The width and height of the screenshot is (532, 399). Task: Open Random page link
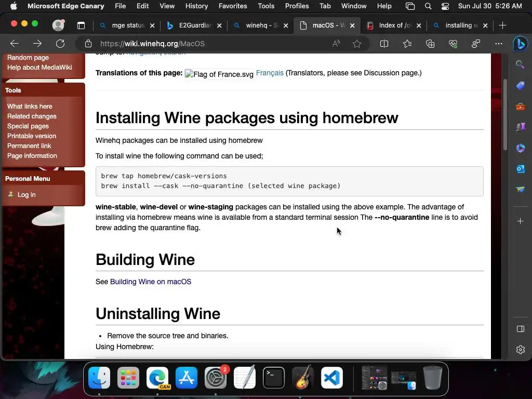coord(28,57)
